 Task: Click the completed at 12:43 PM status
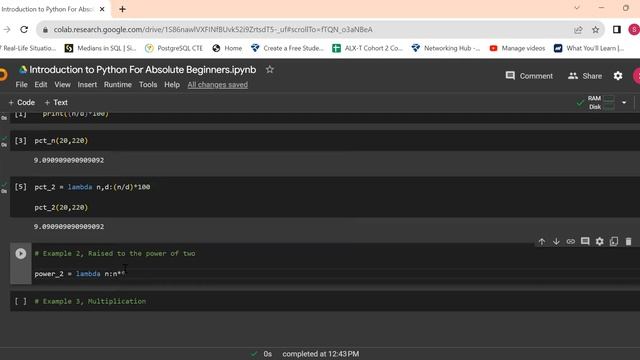(x=320, y=354)
